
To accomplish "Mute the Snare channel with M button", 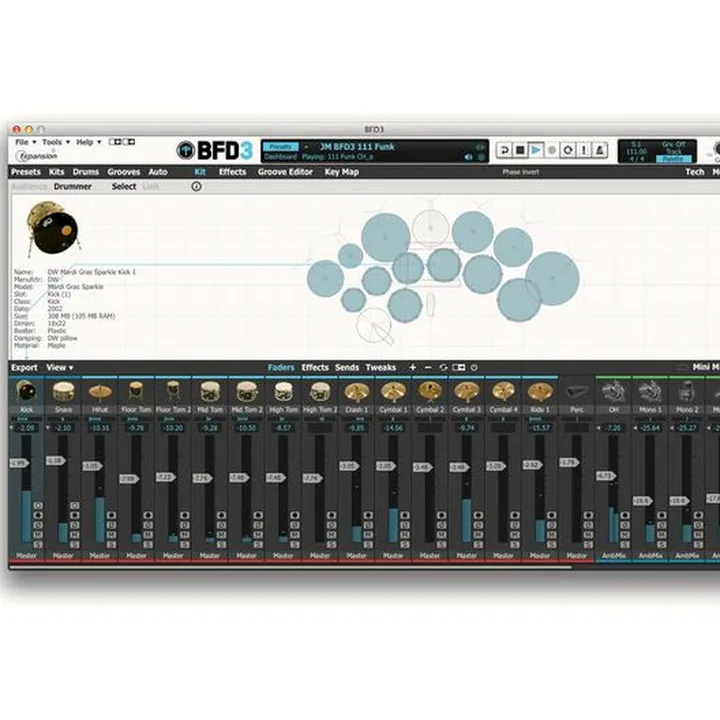I will click(75, 534).
